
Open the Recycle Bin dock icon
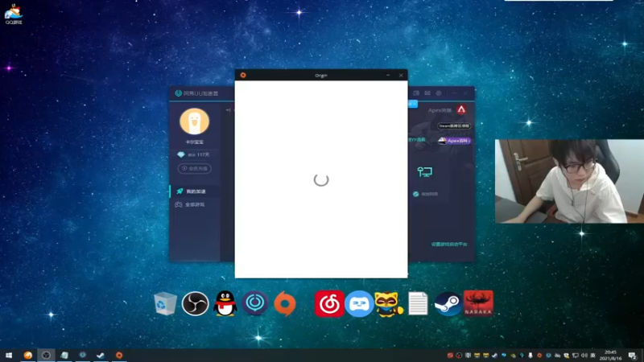coord(165,304)
